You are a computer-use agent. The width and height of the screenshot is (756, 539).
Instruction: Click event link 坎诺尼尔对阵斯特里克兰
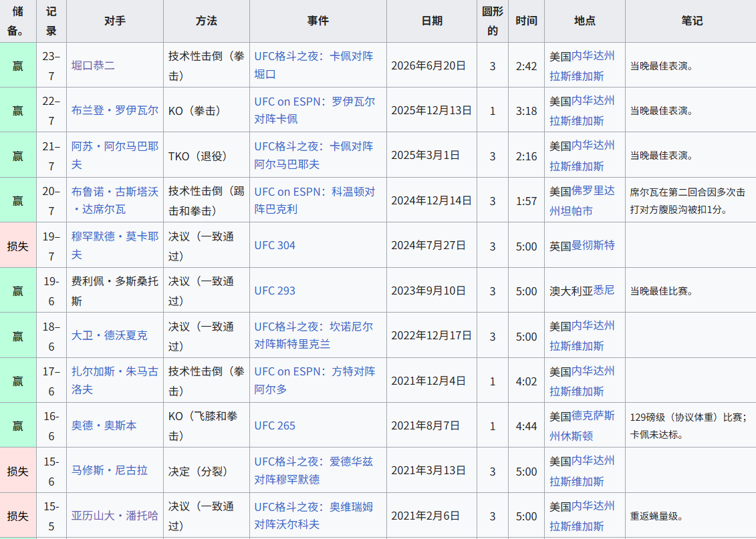[314, 335]
